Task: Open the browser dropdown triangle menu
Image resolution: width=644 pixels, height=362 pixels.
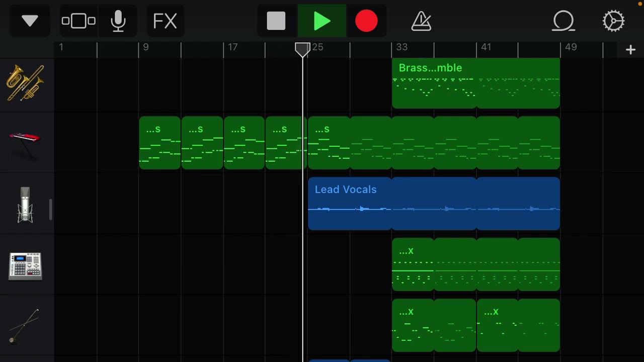Action: (30, 21)
